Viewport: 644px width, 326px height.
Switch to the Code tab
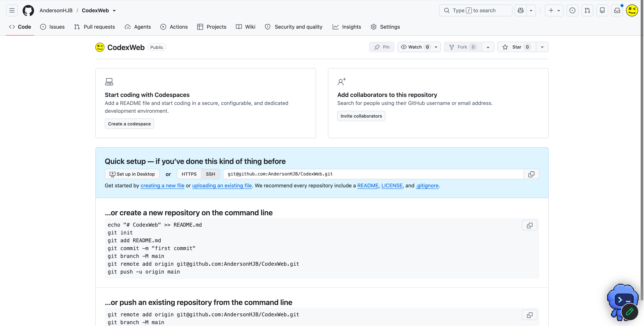coord(20,27)
